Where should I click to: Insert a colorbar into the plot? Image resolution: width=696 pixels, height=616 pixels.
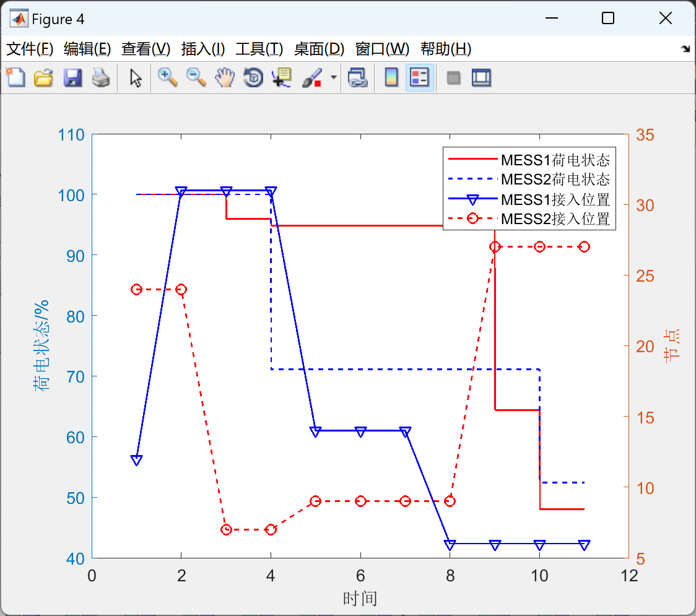(391, 77)
